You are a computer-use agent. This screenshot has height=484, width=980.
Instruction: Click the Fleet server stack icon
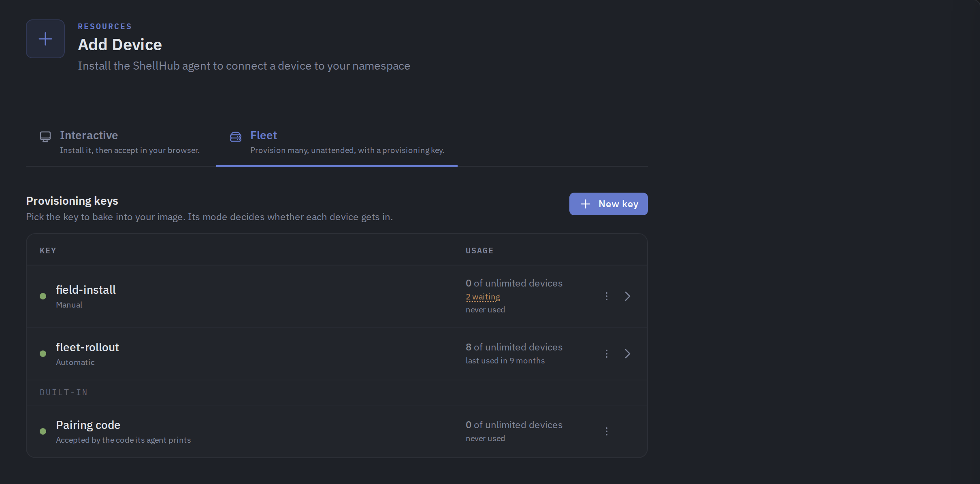tap(236, 137)
